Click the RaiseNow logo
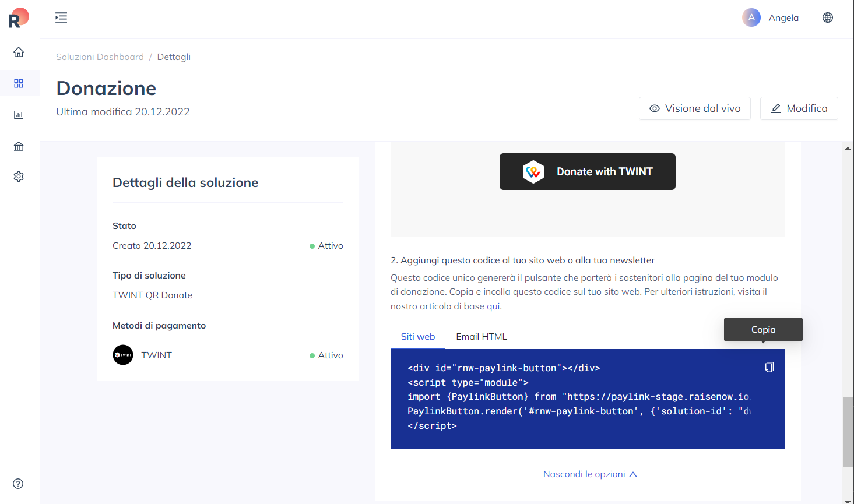 coord(19,17)
